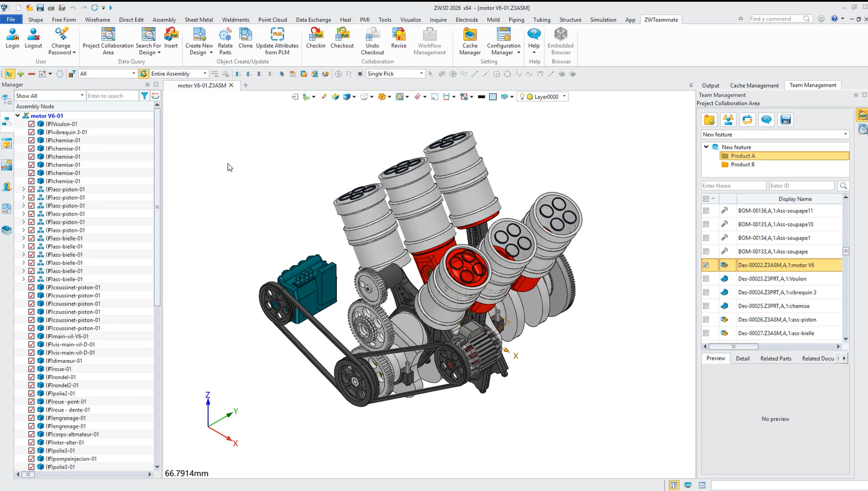Click the Display Name column header
This screenshot has width=868, height=491.
tap(795, 199)
